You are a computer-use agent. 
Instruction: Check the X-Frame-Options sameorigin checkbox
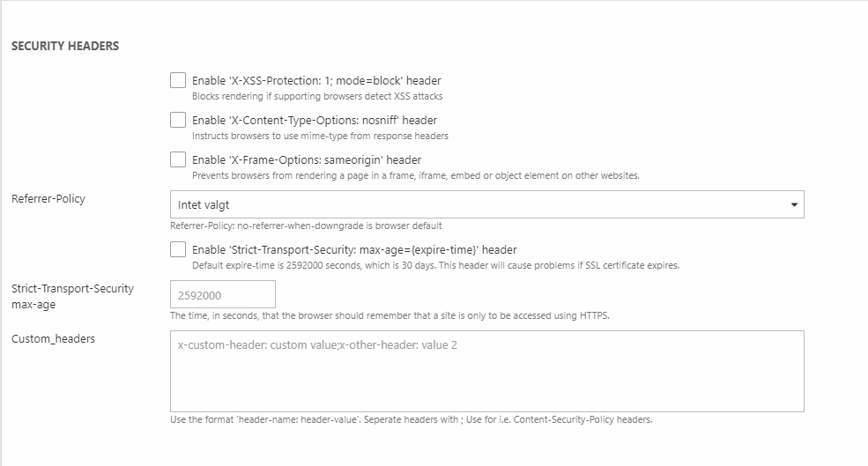(x=178, y=159)
